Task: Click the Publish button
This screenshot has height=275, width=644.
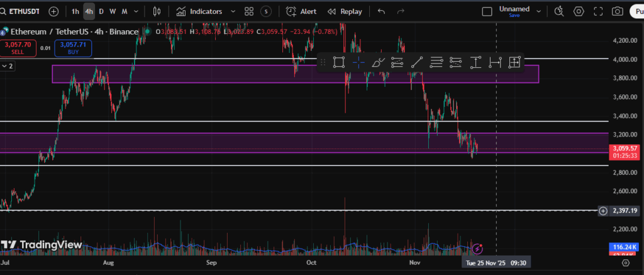Action: pyautogui.click(x=637, y=11)
